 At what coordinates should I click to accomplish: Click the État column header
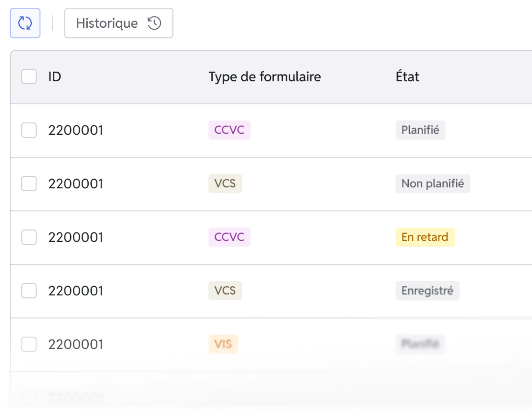pos(407,76)
